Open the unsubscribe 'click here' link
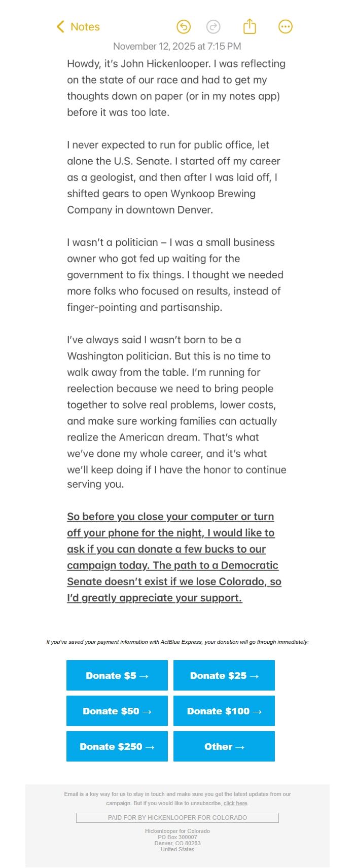The image size is (355, 868). pyautogui.click(x=235, y=803)
